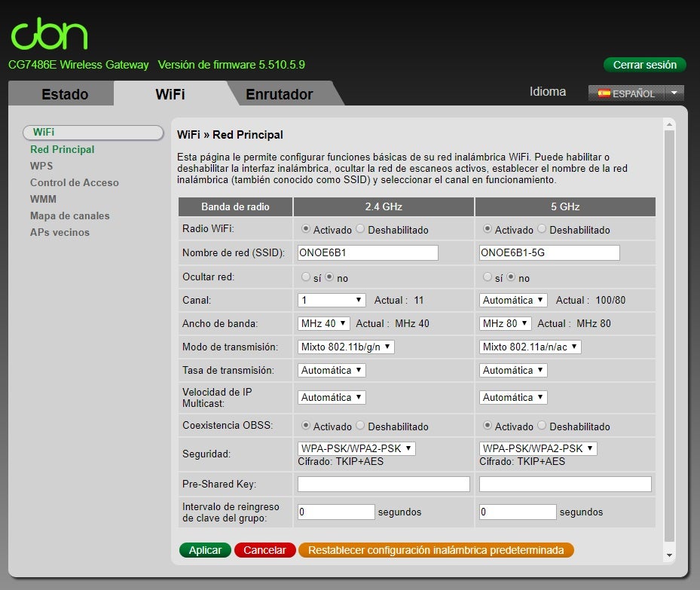Viewport: 700px width, 590px height.
Task: Disable the 5 GHz WiFi radio
Action: [542, 229]
